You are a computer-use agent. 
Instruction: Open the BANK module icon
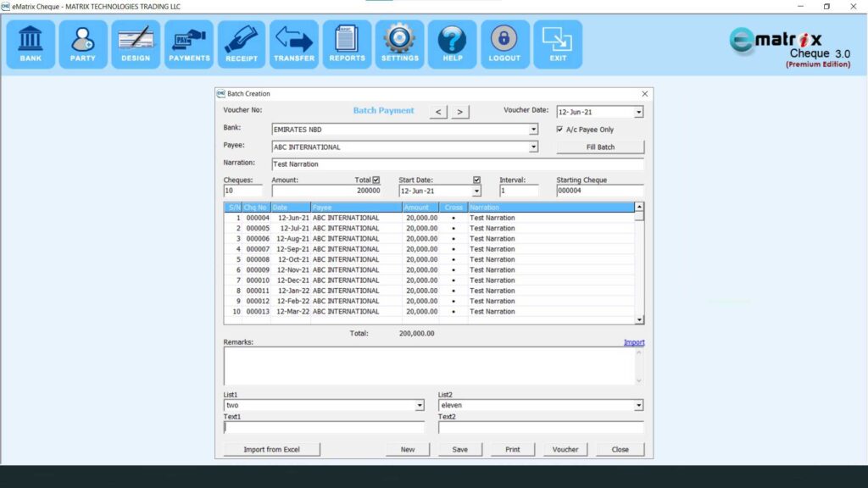tap(30, 42)
